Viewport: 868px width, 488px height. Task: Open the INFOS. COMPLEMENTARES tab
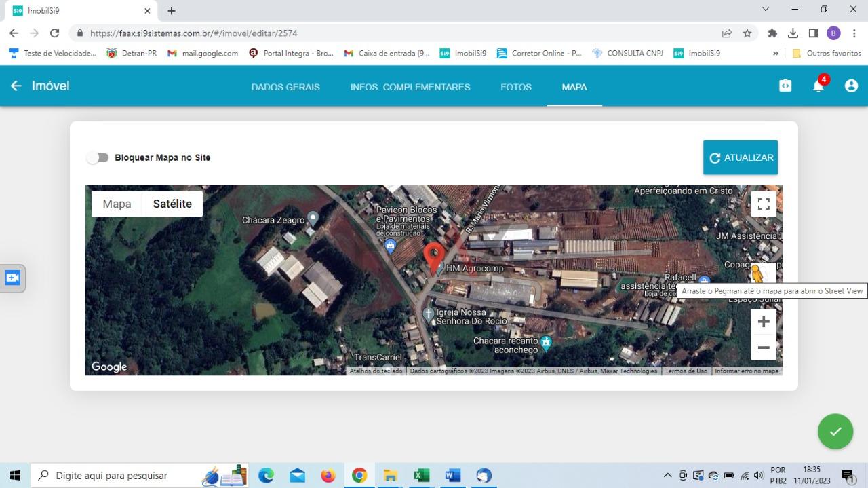(x=410, y=87)
